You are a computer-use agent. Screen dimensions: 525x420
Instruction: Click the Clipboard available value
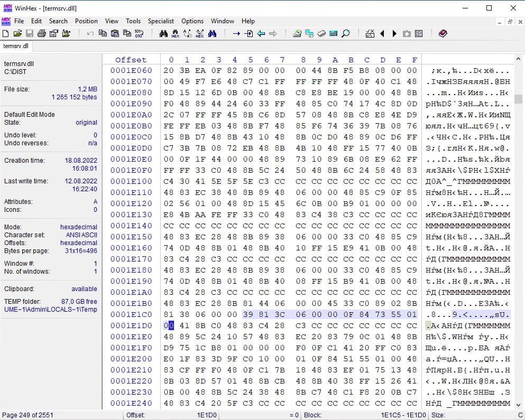pyautogui.click(x=84, y=289)
